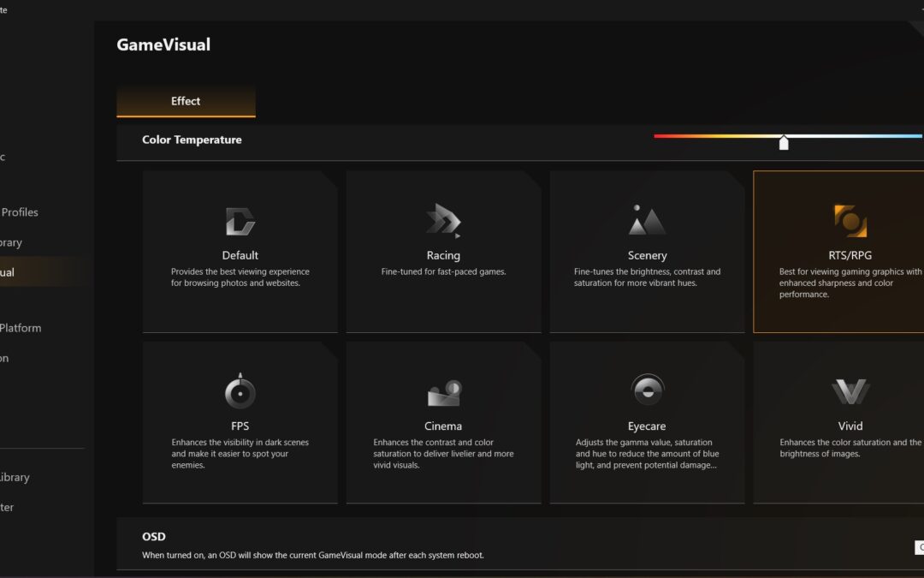Open the Library item below the sidebar divider
The image size is (924, 578).
click(x=15, y=478)
